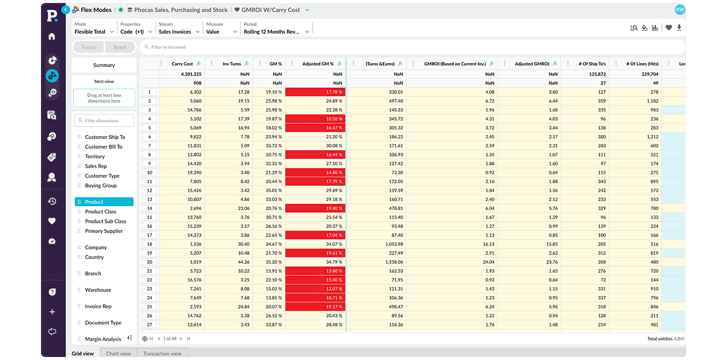Screen dimensions: 720x360
Task: Click the download export toolbar icon
Action: coord(679,28)
